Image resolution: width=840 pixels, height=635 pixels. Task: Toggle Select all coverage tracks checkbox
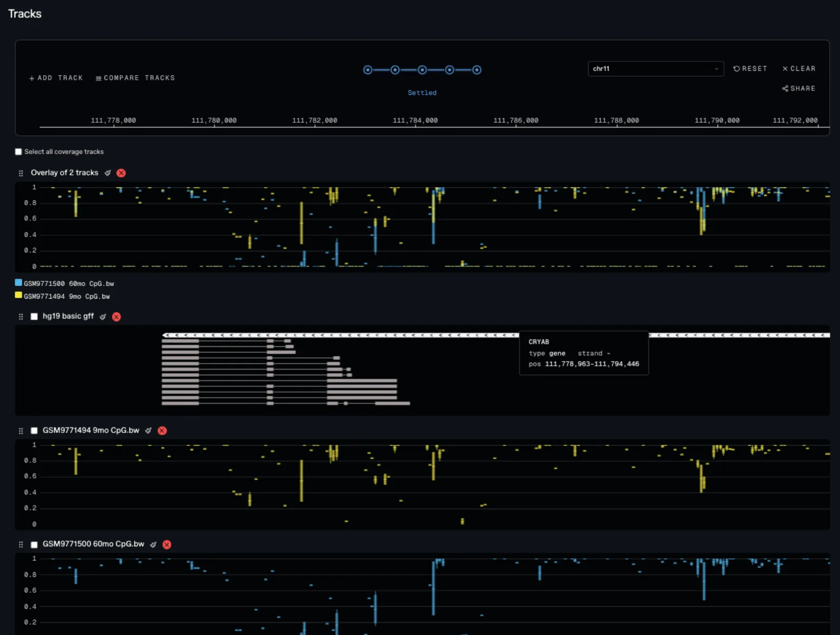click(x=18, y=152)
